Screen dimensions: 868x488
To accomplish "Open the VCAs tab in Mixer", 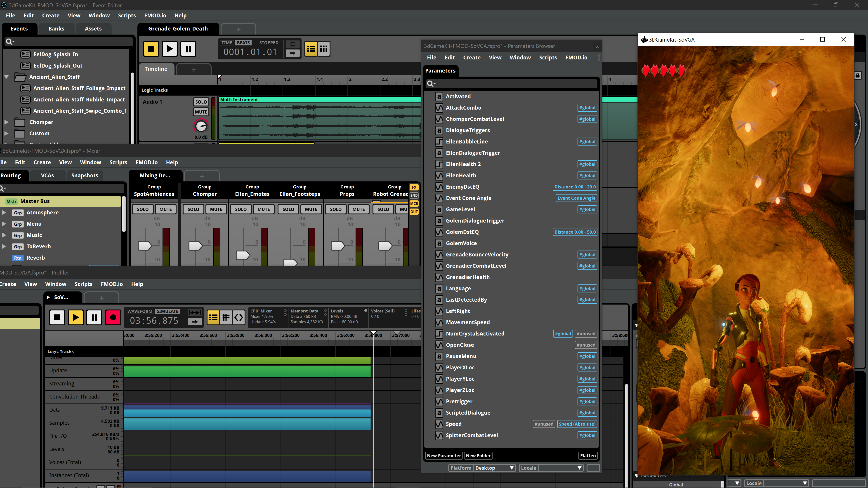I will tap(47, 176).
